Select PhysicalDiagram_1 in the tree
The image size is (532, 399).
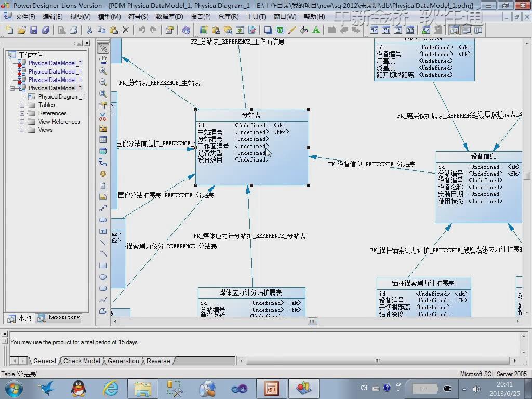(x=61, y=97)
